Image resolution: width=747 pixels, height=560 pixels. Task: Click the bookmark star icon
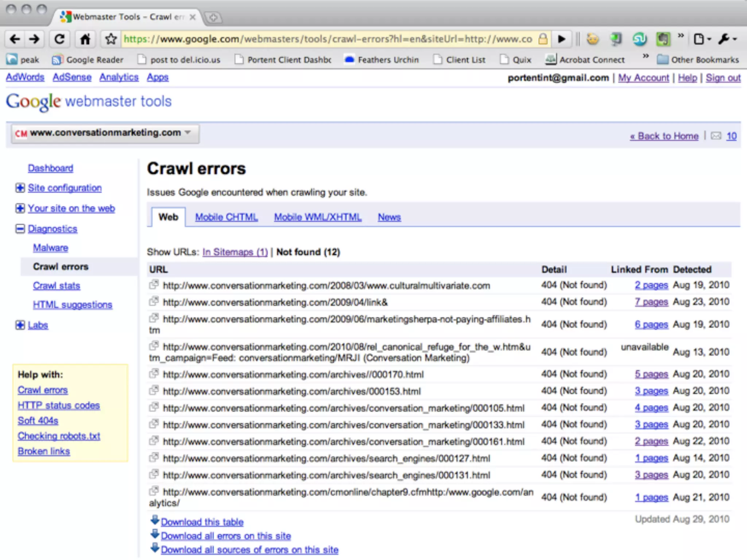click(111, 39)
